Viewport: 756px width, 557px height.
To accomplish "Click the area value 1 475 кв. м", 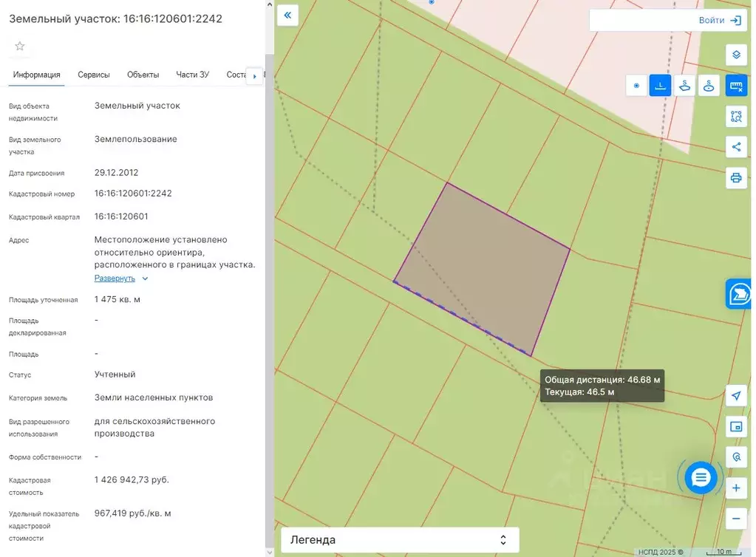I will pyautogui.click(x=118, y=299).
